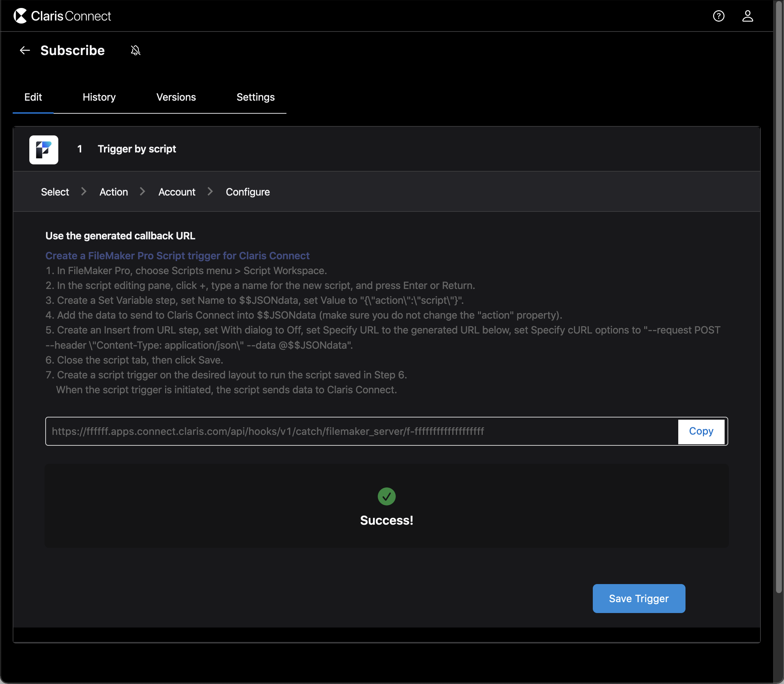Click the FileMaker icon on the trigger step
Screen dimensions: 784x684
tap(43, 150)
